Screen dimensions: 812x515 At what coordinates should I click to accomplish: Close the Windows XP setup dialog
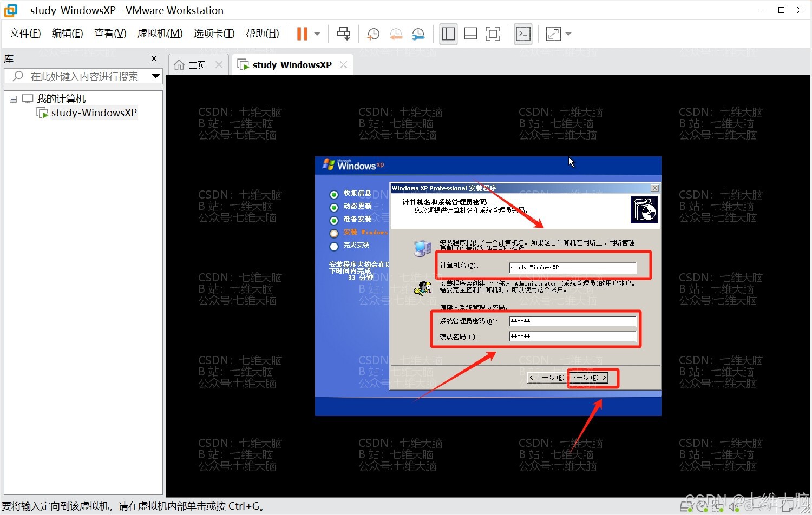click(654, 188)
